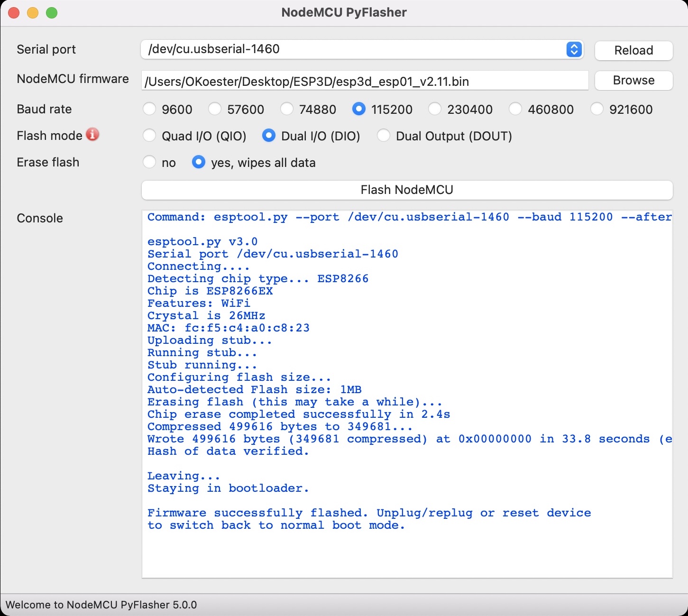Select 74880 baud rate radio button
The image size is (688, 616).
tap(287, 109)
